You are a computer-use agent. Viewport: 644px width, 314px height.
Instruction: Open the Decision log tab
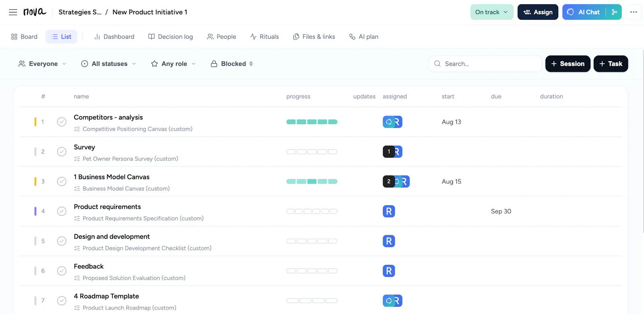[171, 37]
